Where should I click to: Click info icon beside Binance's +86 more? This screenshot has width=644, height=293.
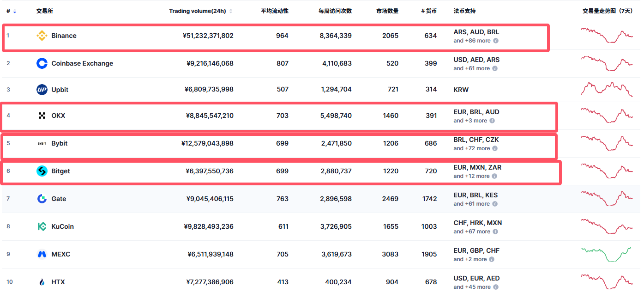click(x=496, y=41)
